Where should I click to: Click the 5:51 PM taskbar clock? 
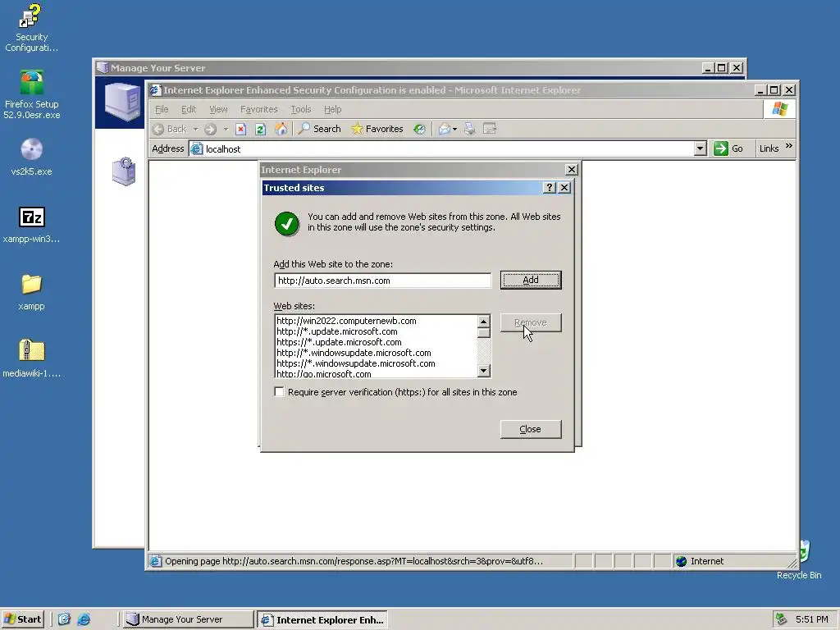coord(811,619)
